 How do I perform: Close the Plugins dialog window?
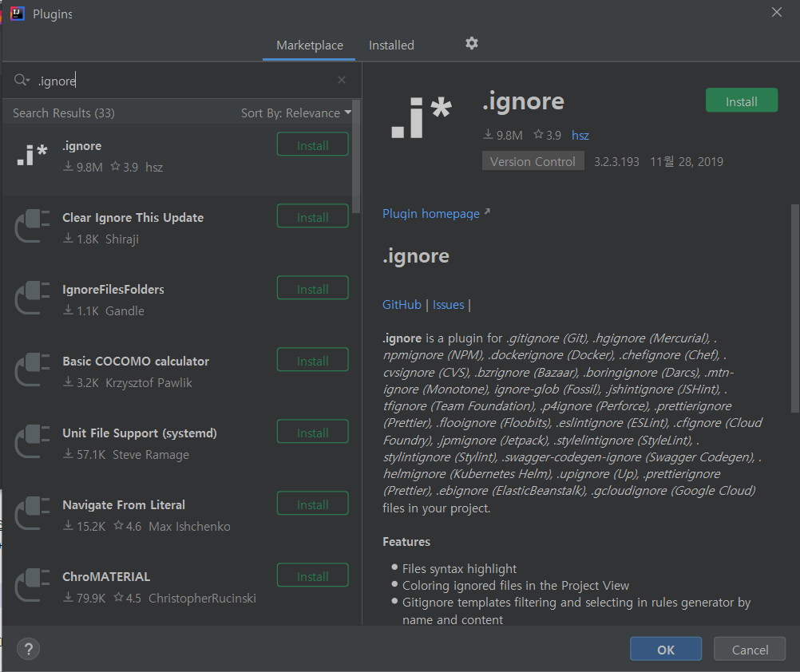pyautogui.click(x=777, y=12)
